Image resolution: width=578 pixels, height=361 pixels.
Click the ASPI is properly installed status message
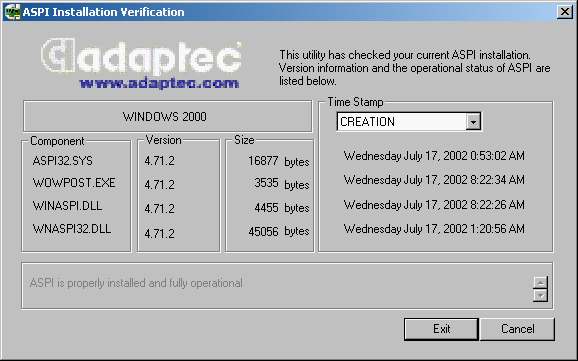(136, 283)
